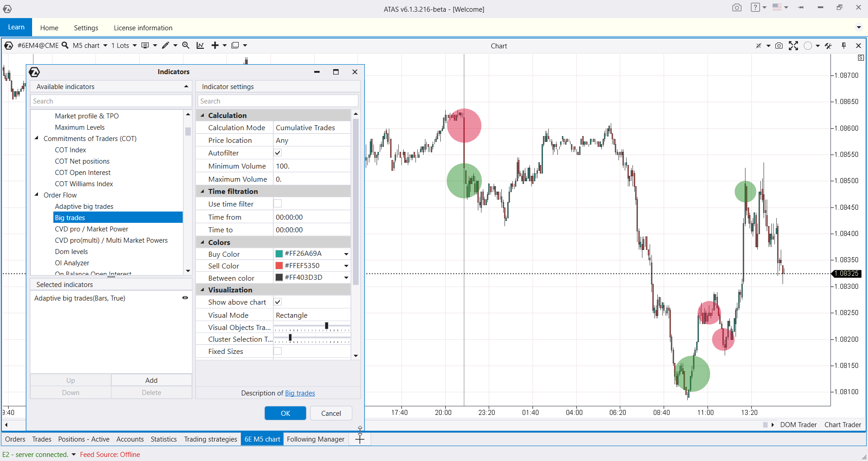Activate the chart zoom-in magnifier
The height and width of the screenshot is (461, 868).
click(x=186, y=45)
